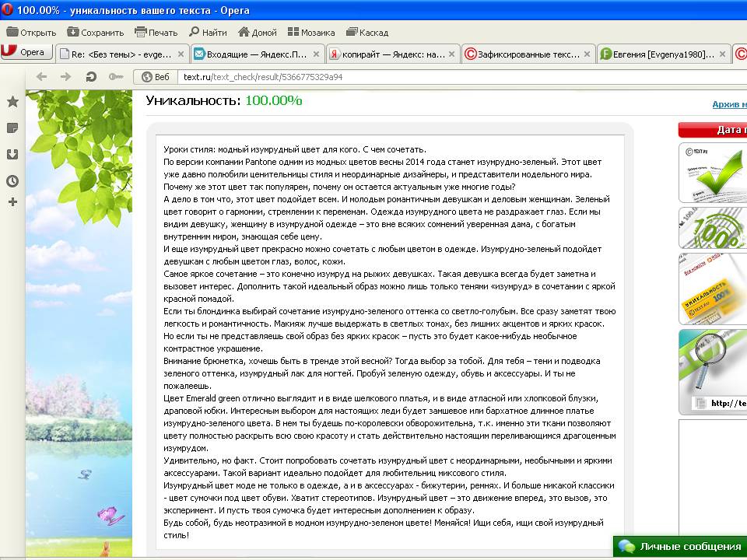This screenshot has width=747, height=560.
Task: Click the password key wand icon
Action: click(116, 77)
